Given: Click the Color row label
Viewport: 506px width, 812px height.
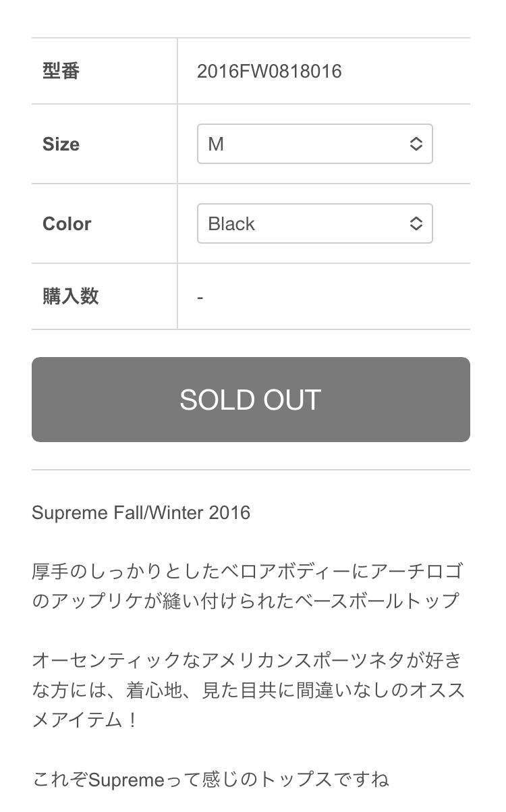Looking at the screenshot, I should 67,223.
